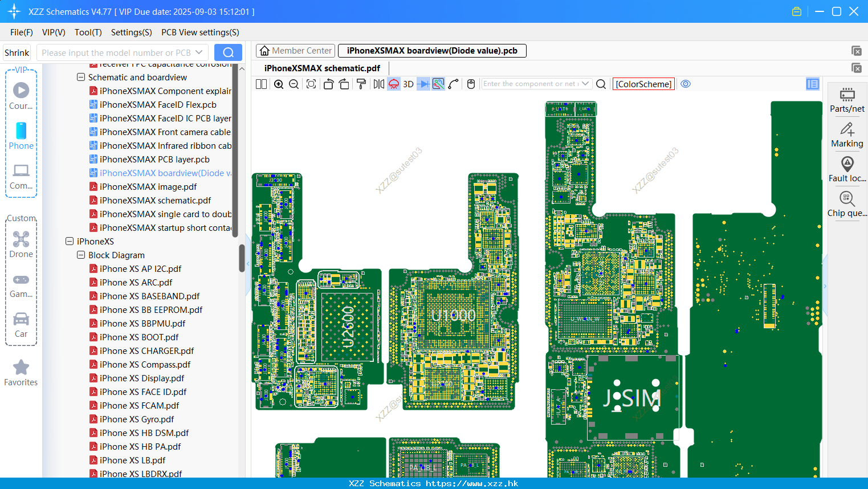This screenshot has width=868, height=489.
Task: Open Chip query tool
Action: pyautogui.click(x=847, y=204)
